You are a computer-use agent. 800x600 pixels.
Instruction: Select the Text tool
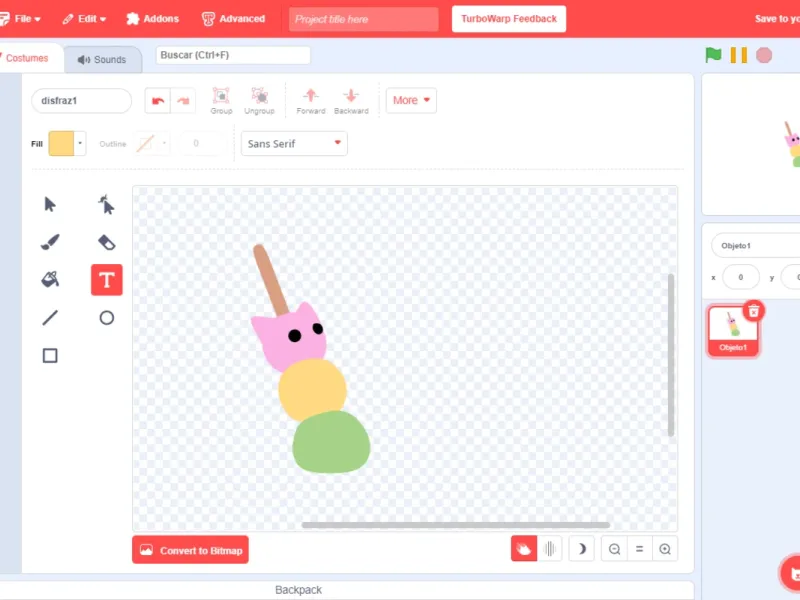click(107, 280)
